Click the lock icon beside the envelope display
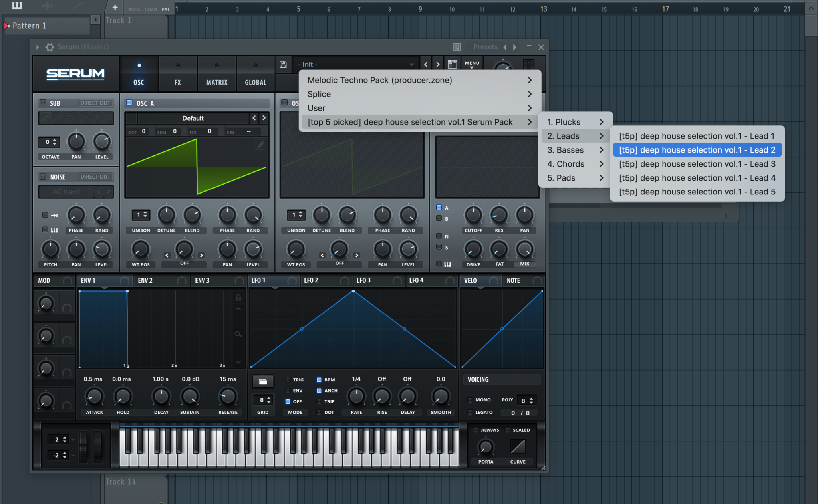The height and width of the screenshot is (504, 818). coord(238,297)
